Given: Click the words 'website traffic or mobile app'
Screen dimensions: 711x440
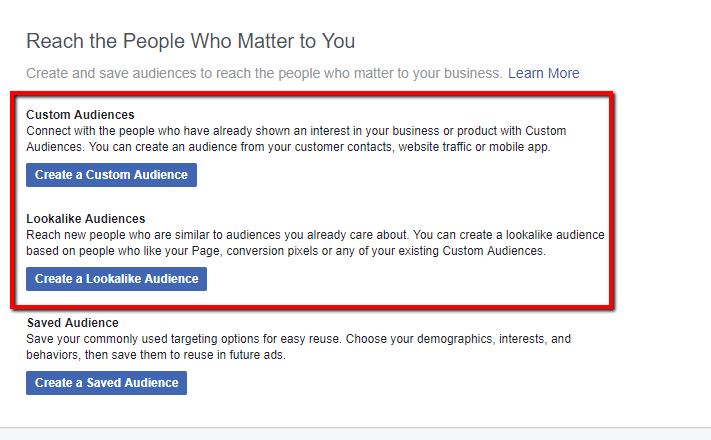Looking at the screenshot, I should (x=474, y=147).
